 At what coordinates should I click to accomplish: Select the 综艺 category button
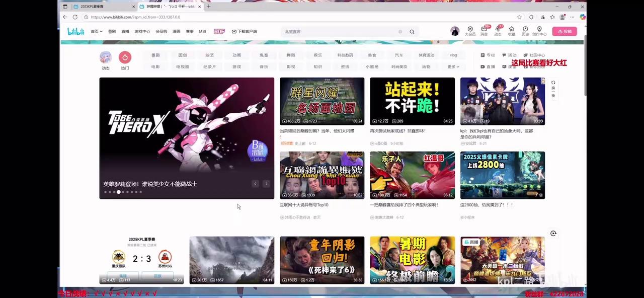tap(210, 55)
